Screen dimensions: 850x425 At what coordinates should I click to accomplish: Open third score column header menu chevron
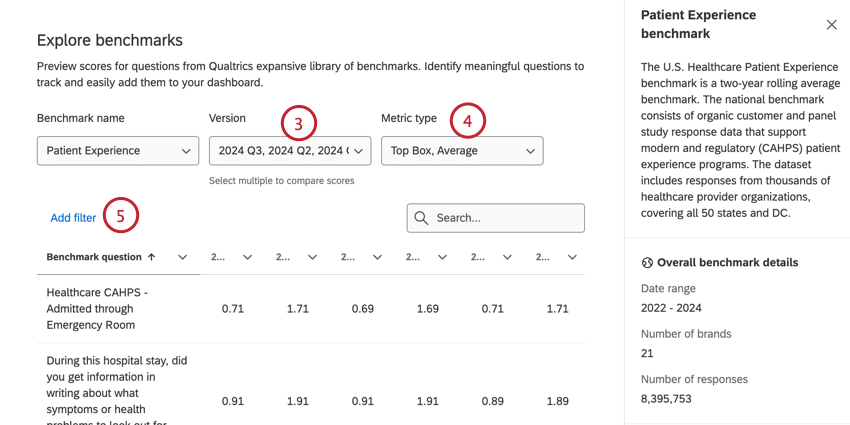(377, 257)
